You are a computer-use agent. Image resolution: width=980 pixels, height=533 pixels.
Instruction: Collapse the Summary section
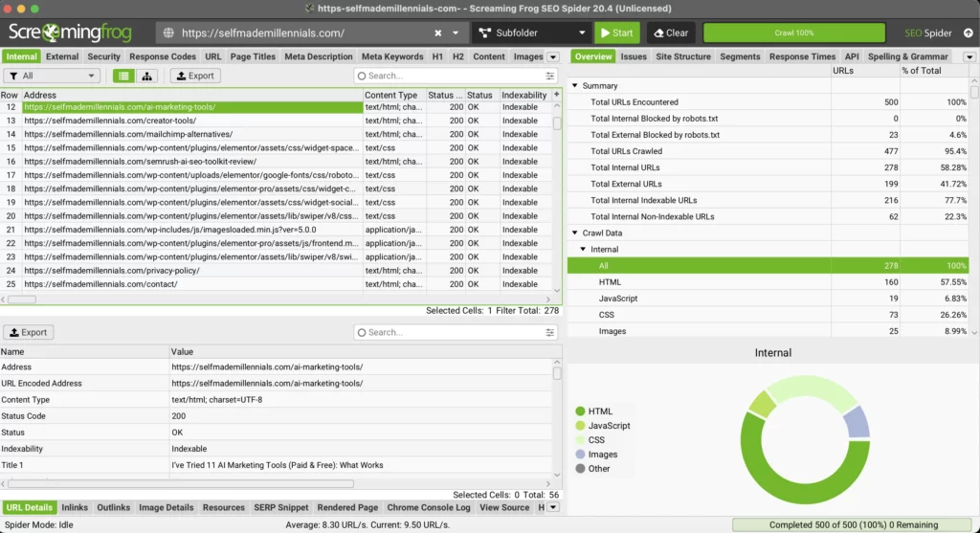pyautogui.click(x=575, y=86)
